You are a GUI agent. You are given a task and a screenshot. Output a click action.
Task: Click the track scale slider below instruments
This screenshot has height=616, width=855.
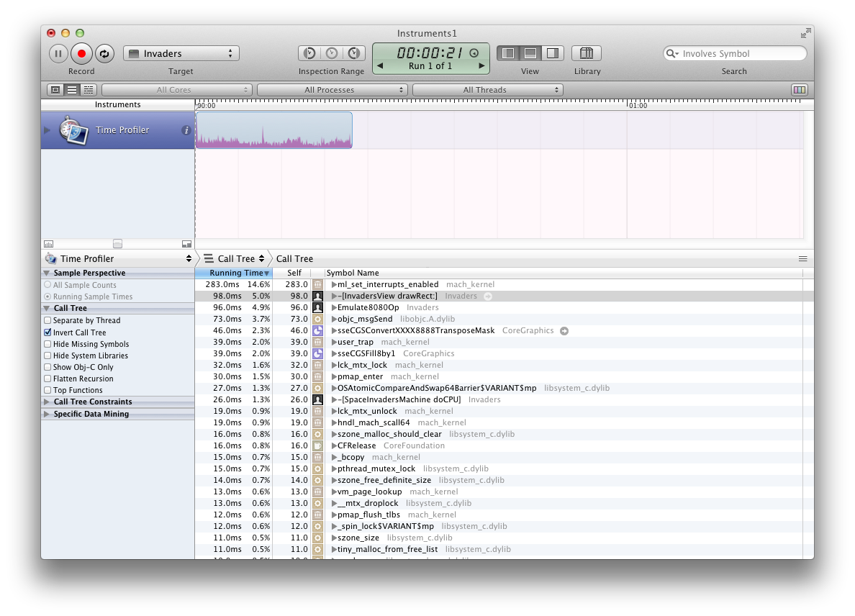point(117,244)
